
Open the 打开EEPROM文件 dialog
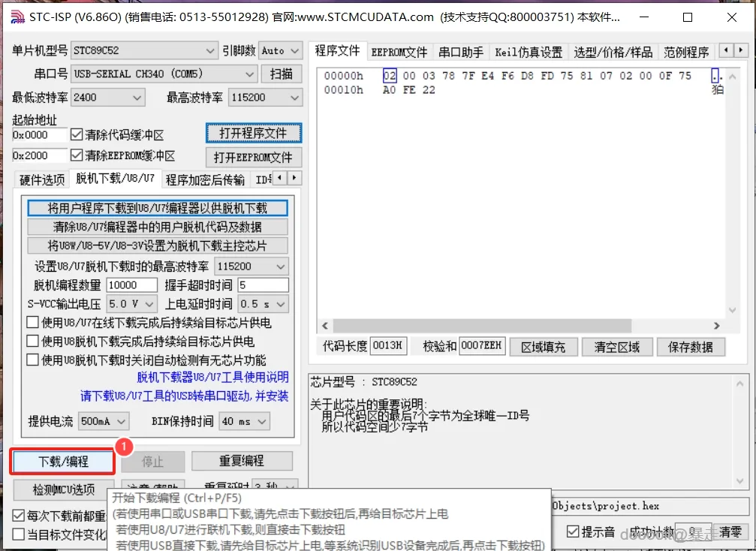click(253, 157)
